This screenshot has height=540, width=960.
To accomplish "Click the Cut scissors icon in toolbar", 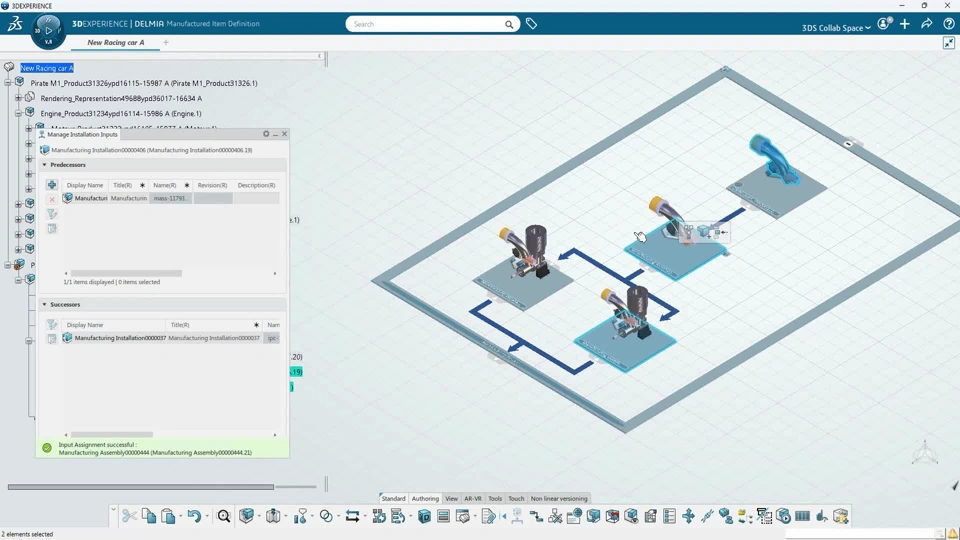I will [x=129, y=516].
